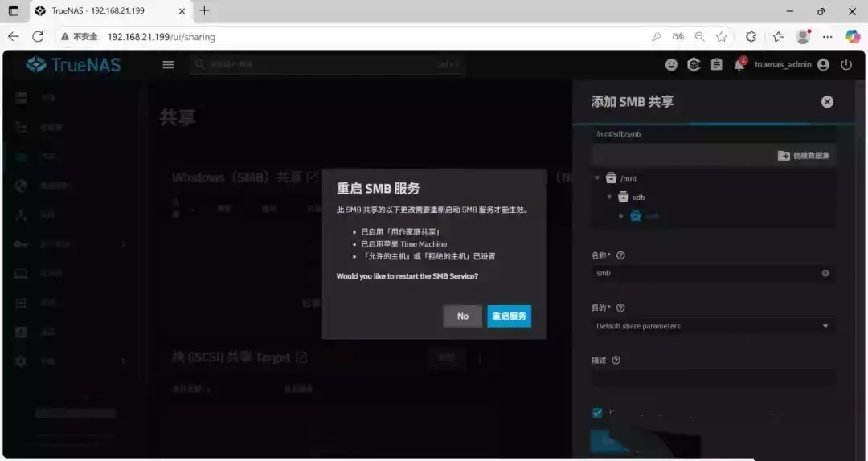Viewport: 868px width, 461px height.
Task: Click the power button icon
Action: coord(845,65)
